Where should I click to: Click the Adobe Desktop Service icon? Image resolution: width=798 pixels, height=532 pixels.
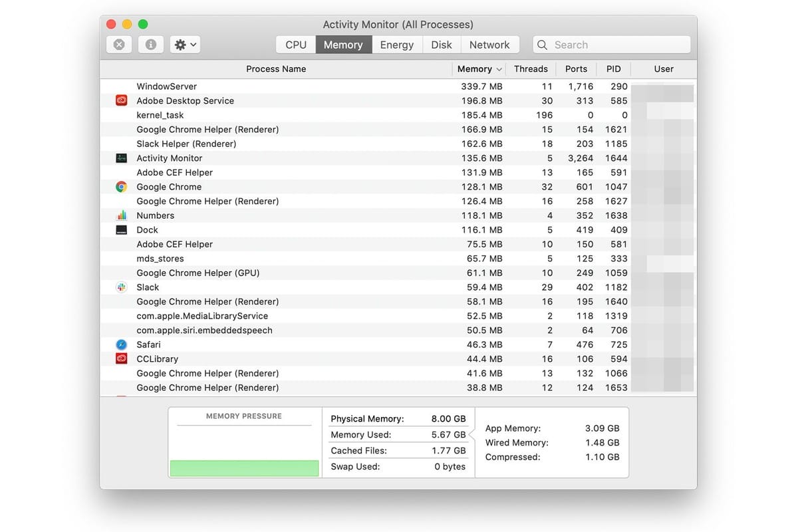pyautogui.click(x=120, y=100)
